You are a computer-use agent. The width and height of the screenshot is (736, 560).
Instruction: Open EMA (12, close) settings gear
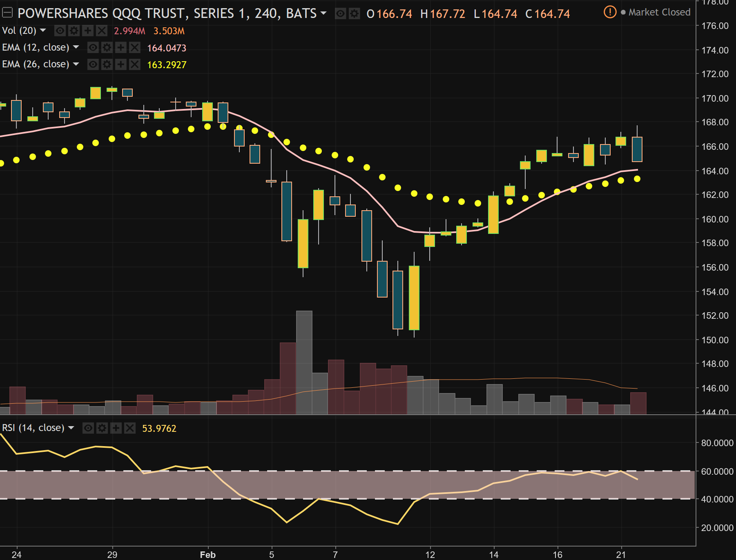(x=107, y=48)
